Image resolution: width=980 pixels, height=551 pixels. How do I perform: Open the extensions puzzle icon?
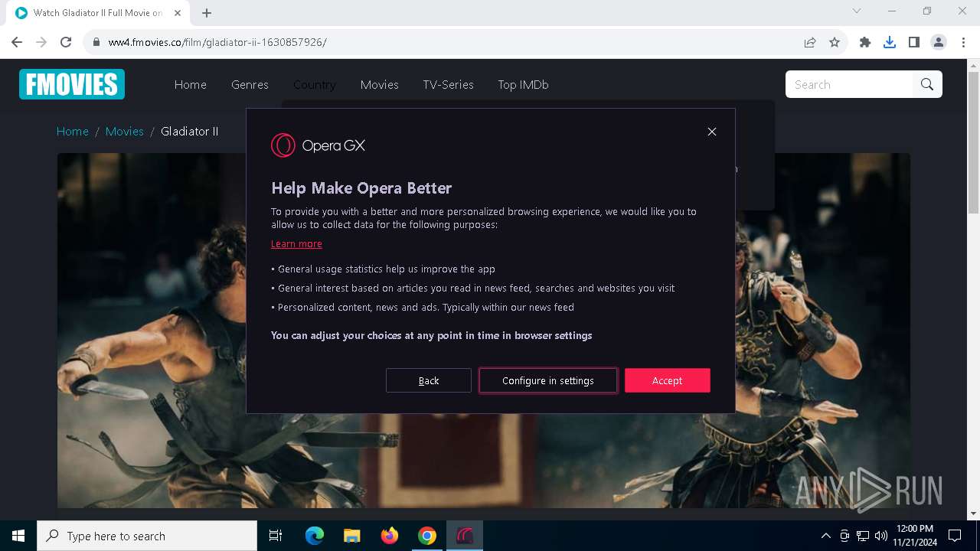[x=865, y=42]
